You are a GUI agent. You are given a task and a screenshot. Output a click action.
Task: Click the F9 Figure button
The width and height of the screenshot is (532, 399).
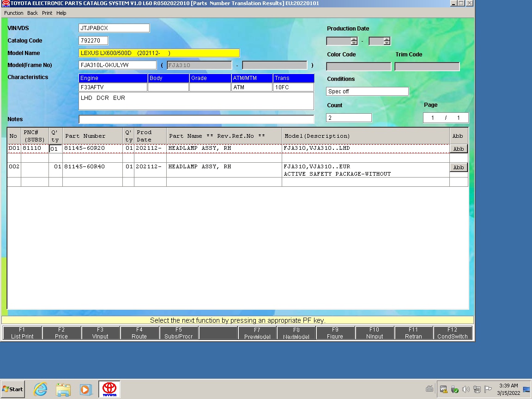pyautogui.click(x=335, y=333)
